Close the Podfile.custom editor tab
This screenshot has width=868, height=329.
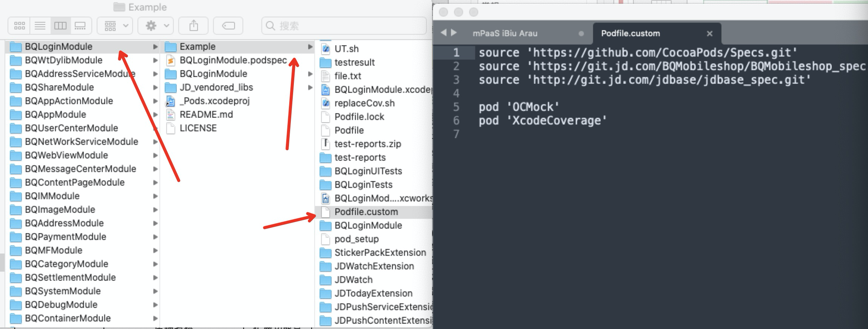(x=710, y=34)
